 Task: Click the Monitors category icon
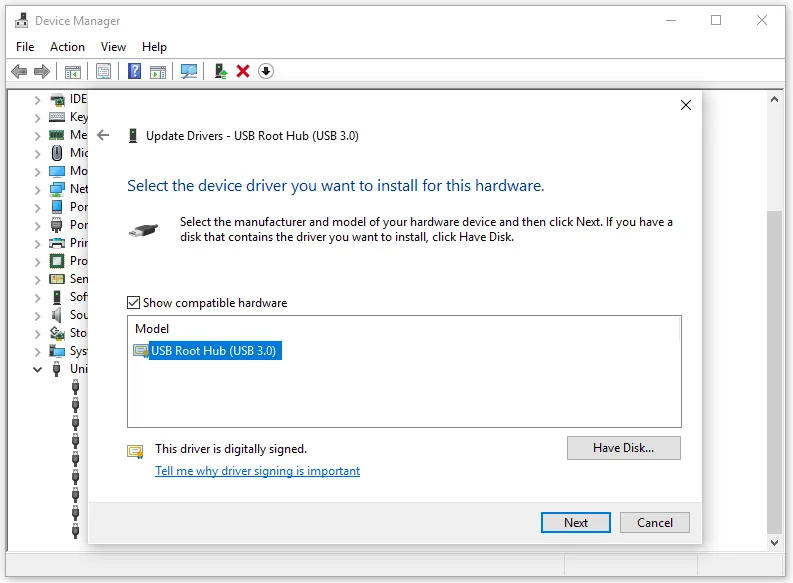57,171
